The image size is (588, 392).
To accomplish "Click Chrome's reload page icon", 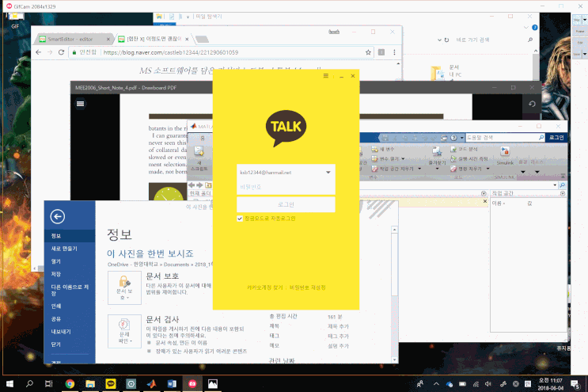I will click(61, 52).
